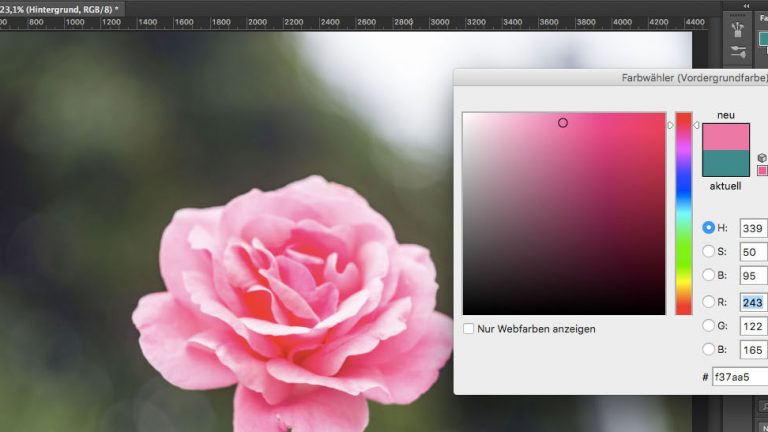Click the small pink web-safe color swatch
Image resolution: width=768 pixels, height=432 pixels.
pyautogui.click(x=762, y=170)
